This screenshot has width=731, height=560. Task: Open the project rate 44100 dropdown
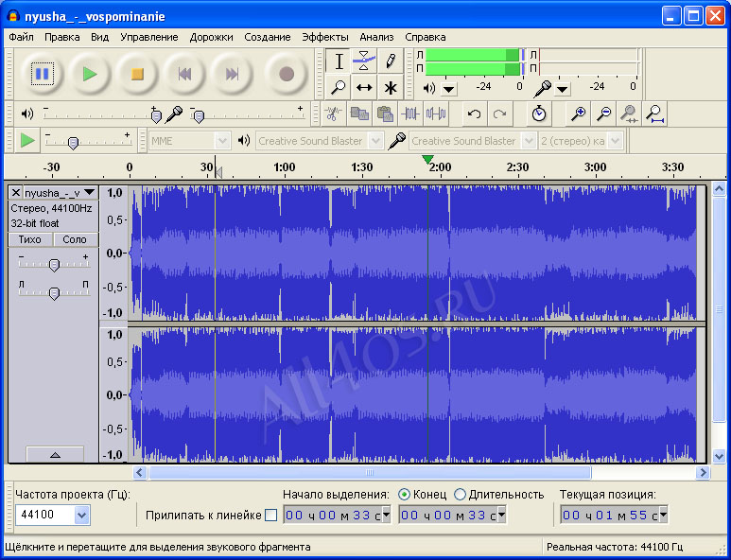click(x=81, y=516)
